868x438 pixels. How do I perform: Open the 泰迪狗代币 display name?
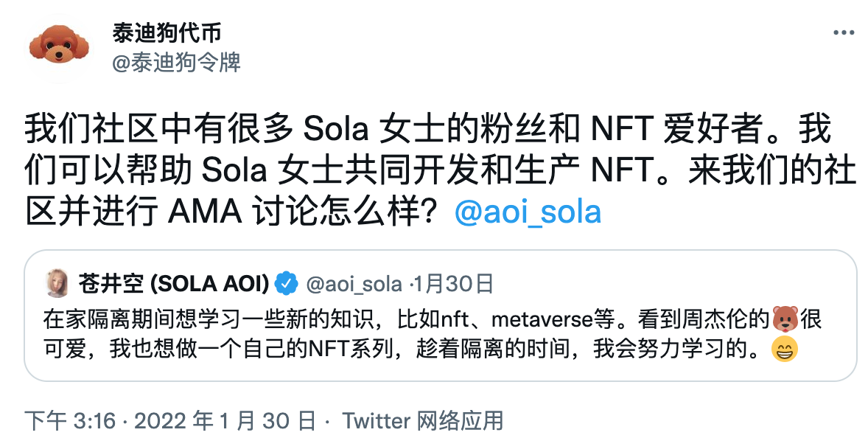click(x=167, y=32)
